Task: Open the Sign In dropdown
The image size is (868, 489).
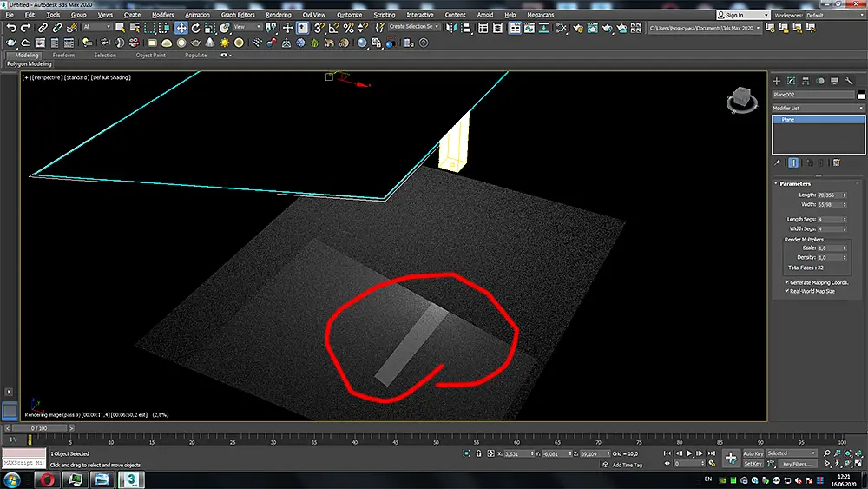Action: (742, 15)
